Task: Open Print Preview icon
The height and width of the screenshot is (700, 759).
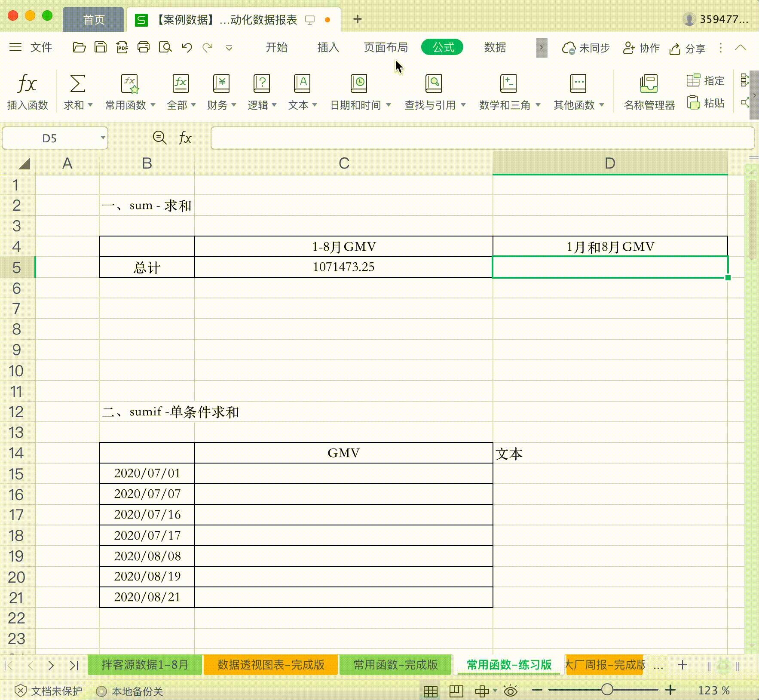Action: [x=165, y=47]
